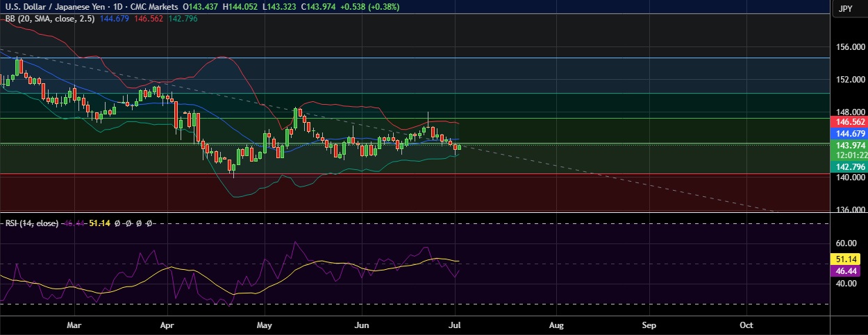Screen dimensions: 868x335
Task: Select the BB (20, SMA, close, 2.5) indicator legend
Action: [51, 18]
